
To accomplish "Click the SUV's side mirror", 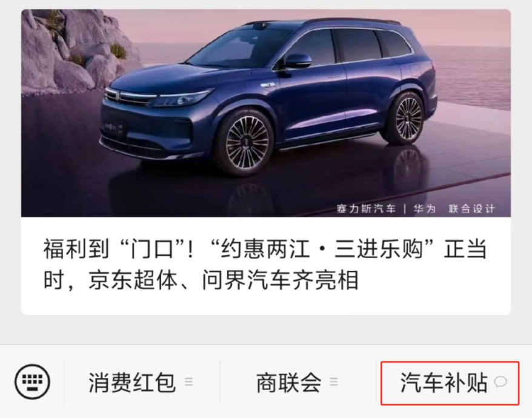I will (296, 62).
